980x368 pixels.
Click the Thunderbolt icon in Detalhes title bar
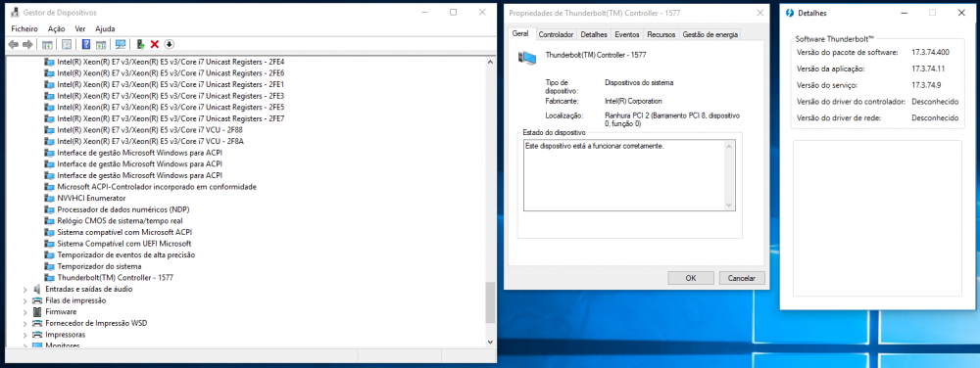[789, 13]
